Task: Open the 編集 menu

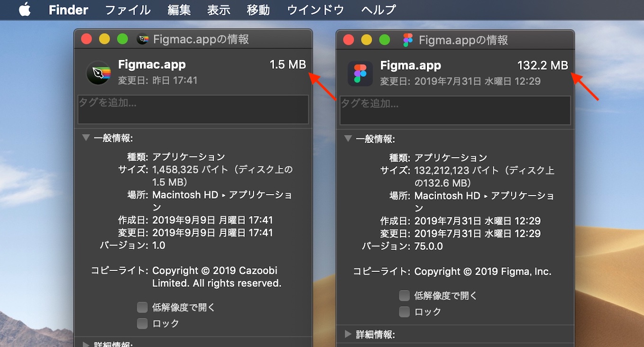Action: coord(179,9)
